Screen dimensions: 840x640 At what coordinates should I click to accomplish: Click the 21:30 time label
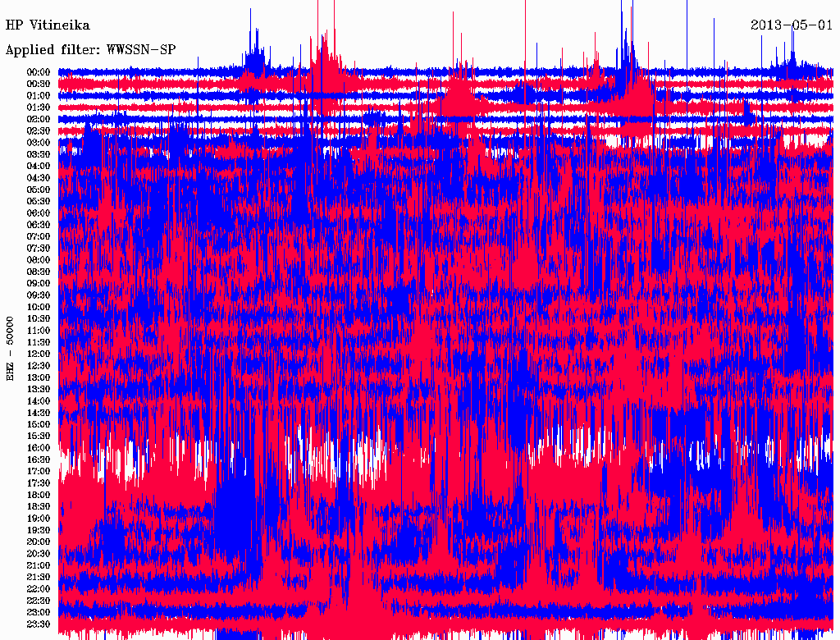pos(39,578)
